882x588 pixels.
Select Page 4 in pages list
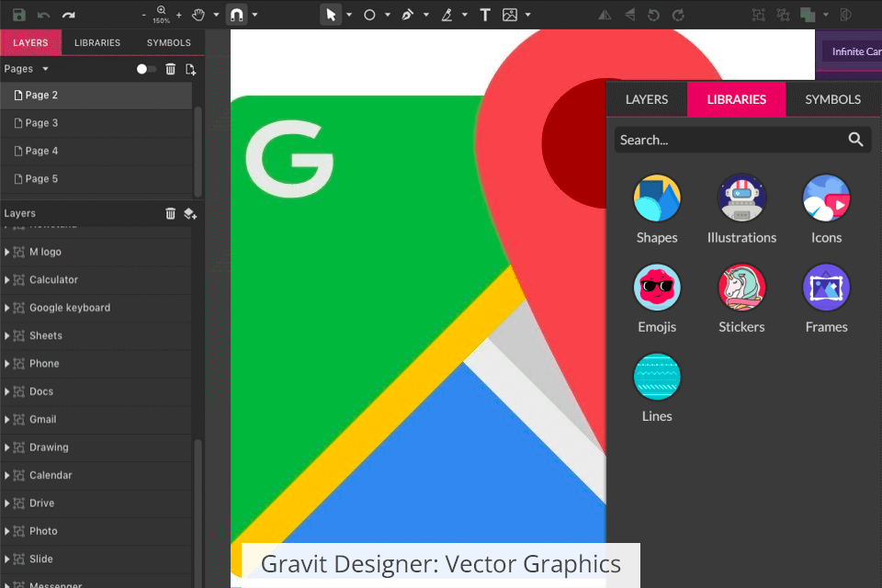point(96,151)
